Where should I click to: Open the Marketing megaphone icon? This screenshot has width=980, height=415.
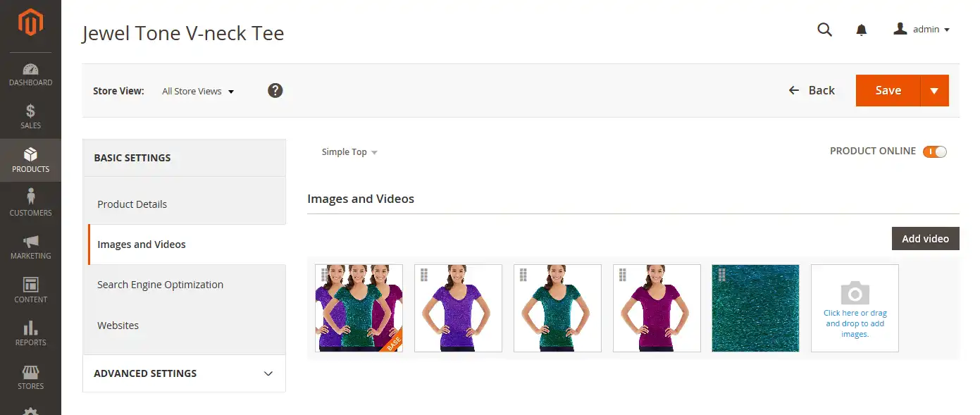pyautogui.click(x=30, y=247)
